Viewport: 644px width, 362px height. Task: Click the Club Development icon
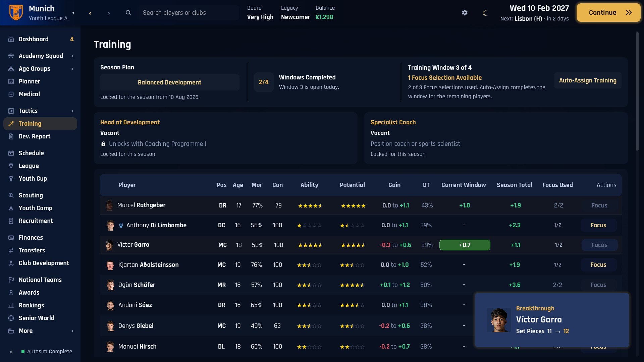point(11,263)
